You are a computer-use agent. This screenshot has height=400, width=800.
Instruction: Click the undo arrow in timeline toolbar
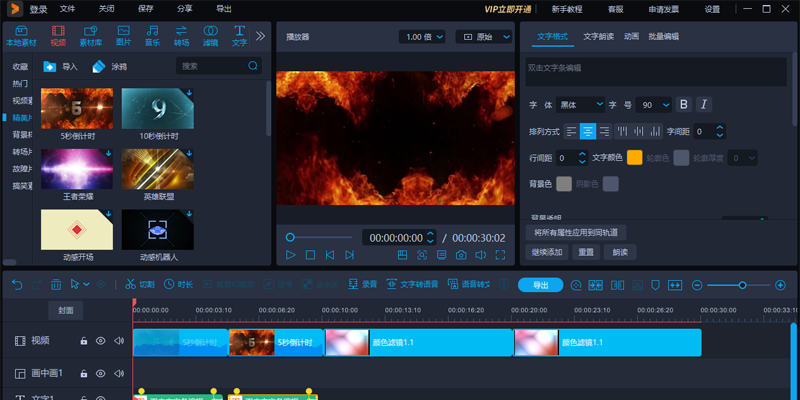[17, 284]
